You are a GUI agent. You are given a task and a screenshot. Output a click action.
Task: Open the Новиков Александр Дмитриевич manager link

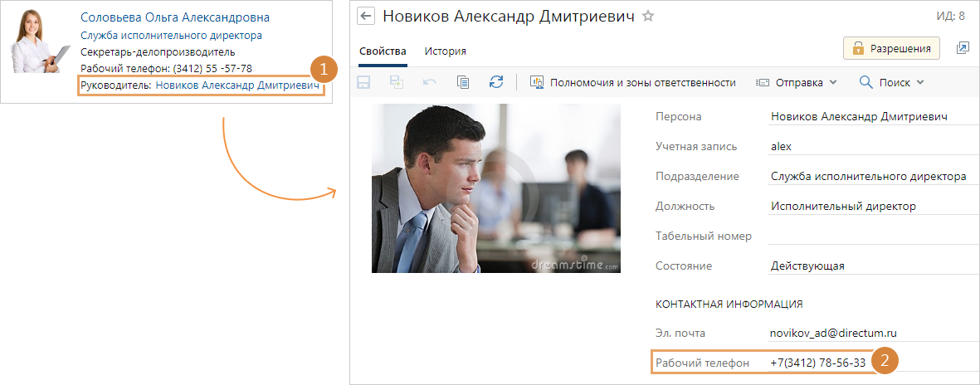pos(237,85)
